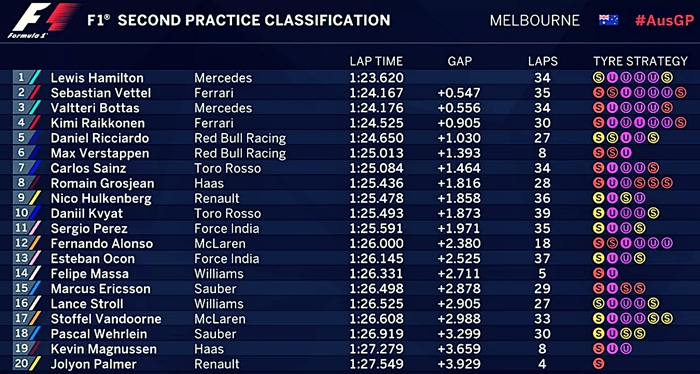Click the position 1 badge for Hamilton
The width and height of the screenshot is (700, 374).
point(21,78)
